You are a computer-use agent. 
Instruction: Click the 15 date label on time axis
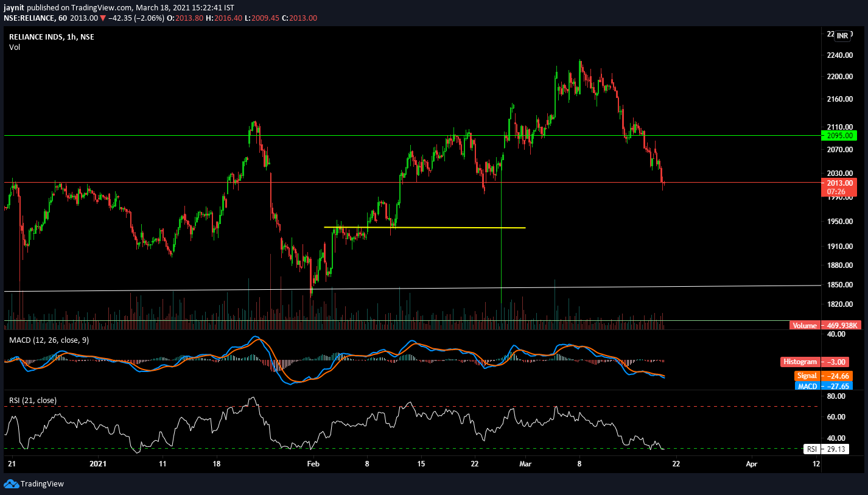421,464
